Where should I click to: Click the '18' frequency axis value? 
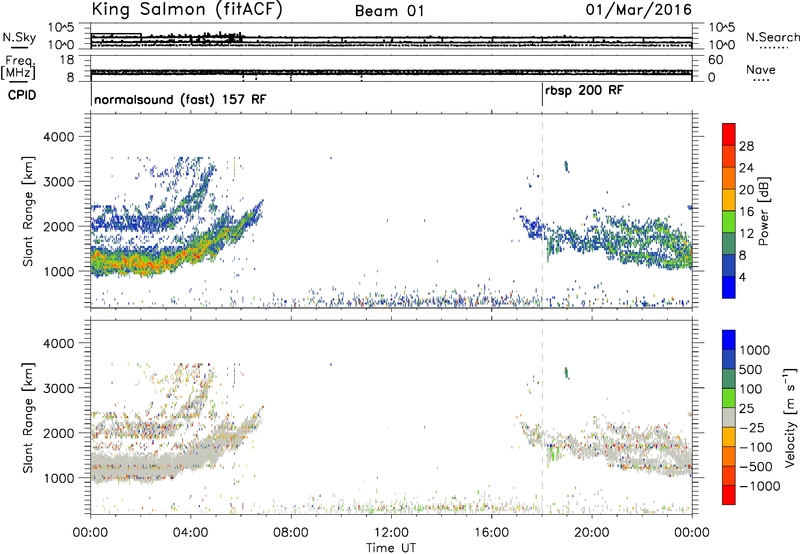click(67, 60)
